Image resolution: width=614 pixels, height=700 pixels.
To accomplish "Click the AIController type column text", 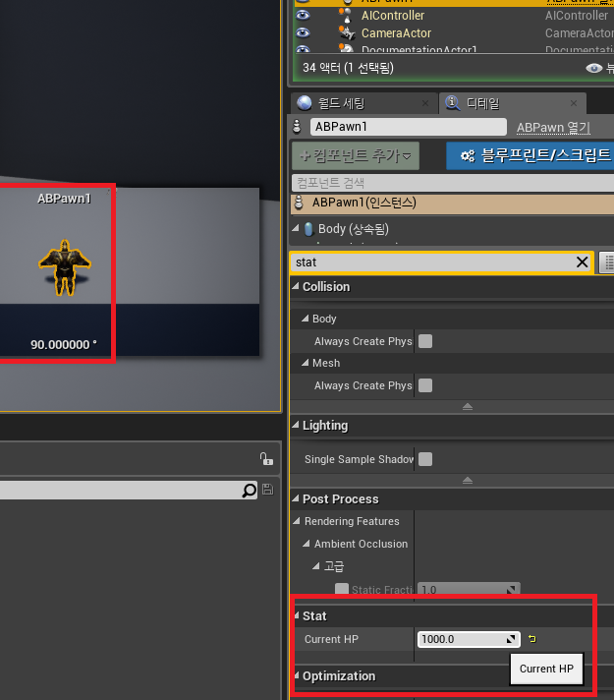I will point(577,16).
